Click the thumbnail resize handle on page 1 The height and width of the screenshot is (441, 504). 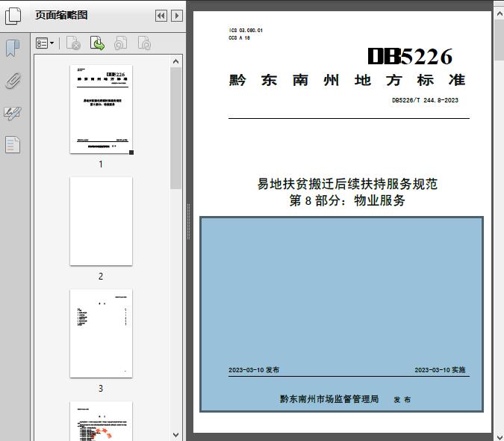click(131, 152)
